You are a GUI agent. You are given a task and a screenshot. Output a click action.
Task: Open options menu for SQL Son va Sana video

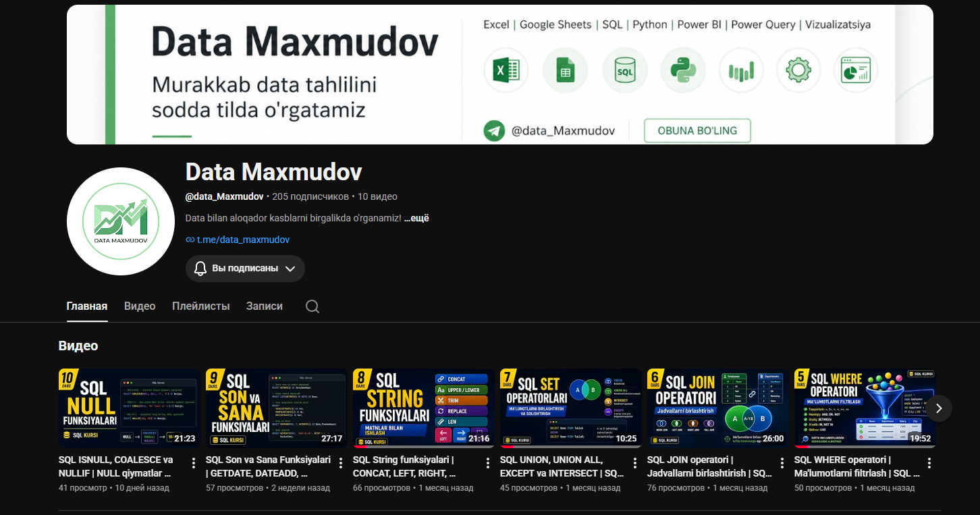coord(341,463)
